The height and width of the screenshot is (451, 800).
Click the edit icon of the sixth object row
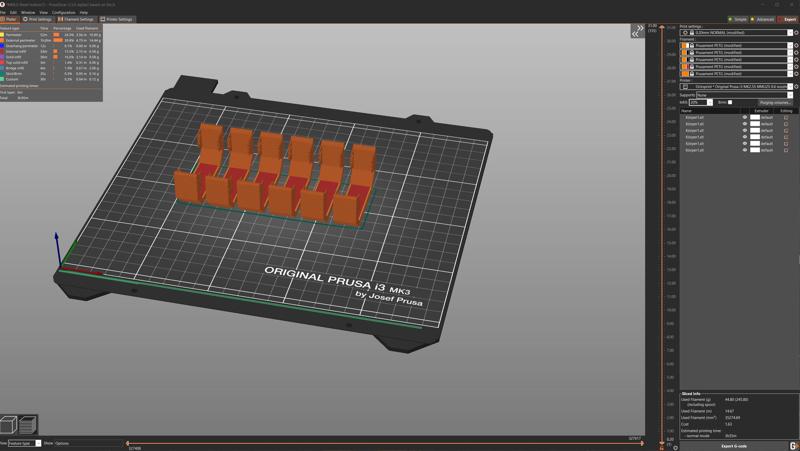[x=786, y=151]
